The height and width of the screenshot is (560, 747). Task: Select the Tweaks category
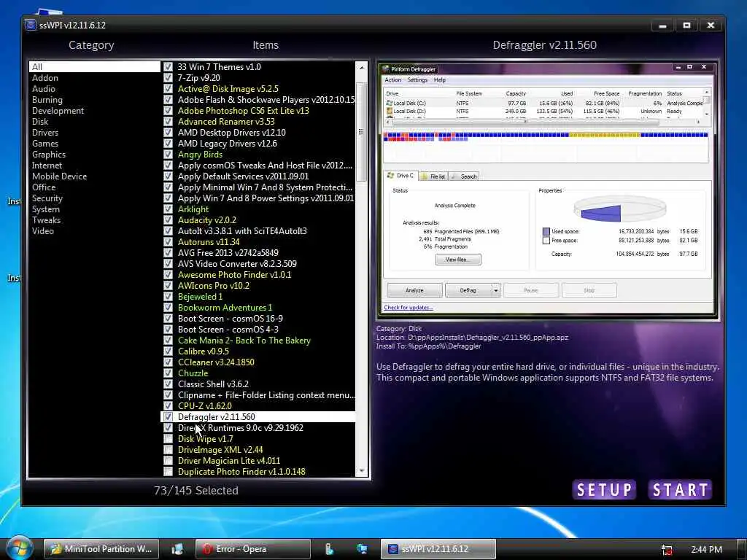coord(94,220)
